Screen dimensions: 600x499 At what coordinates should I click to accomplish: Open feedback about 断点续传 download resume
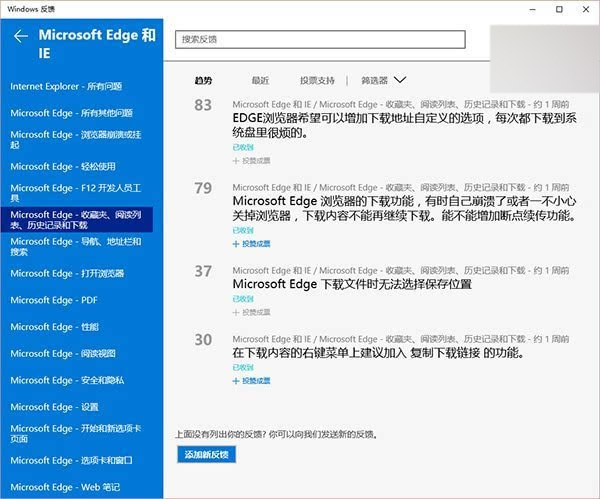[404, 209]
